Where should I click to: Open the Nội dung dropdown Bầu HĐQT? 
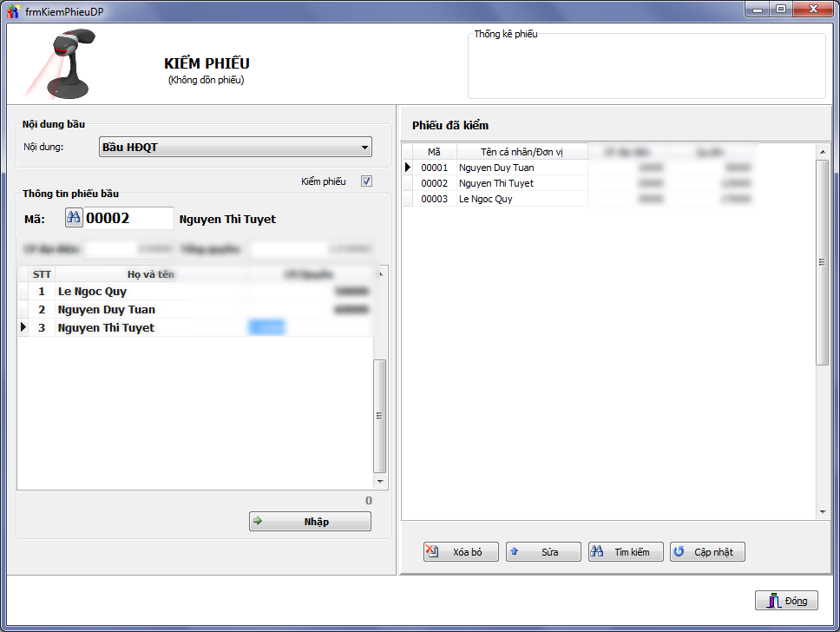(x=236, y=148)
